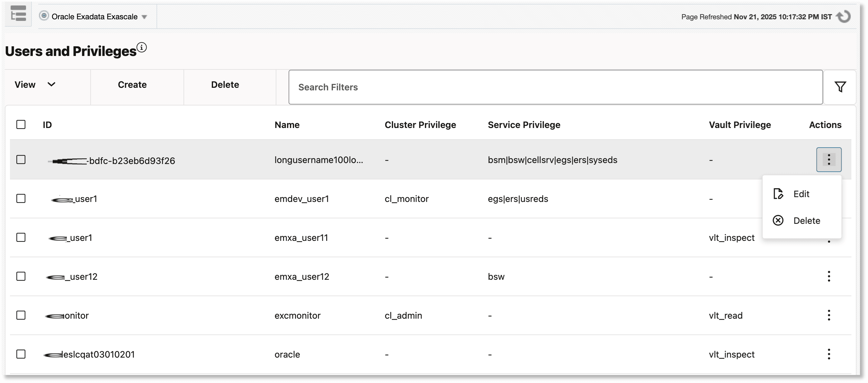Click the navigation tree icon top-left
This screenshot has width=868, height=383.
point(18,14)
